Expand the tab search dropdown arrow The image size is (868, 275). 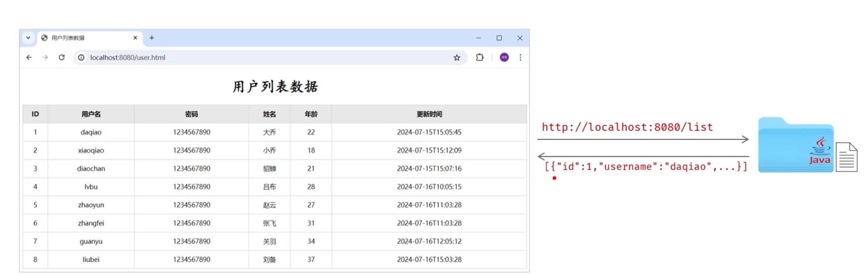(28, 38)
